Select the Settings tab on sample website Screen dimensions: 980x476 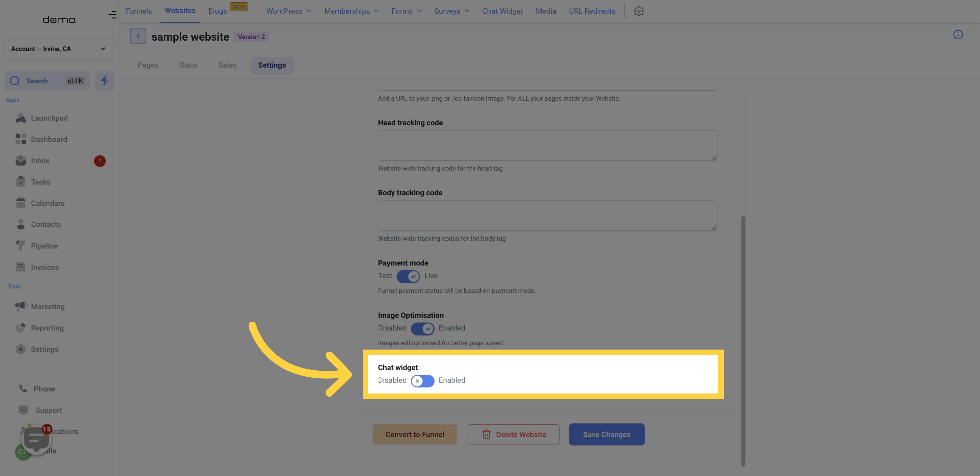pos(272,64)
